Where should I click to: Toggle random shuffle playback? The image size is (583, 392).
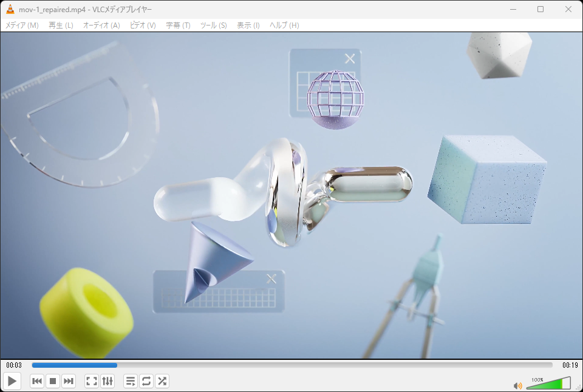[162, 381]
